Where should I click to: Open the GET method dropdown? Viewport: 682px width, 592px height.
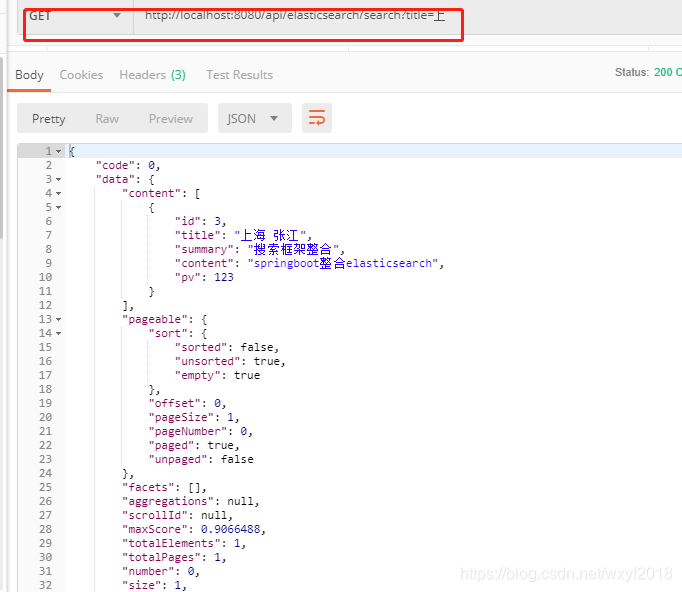(75, 16)
